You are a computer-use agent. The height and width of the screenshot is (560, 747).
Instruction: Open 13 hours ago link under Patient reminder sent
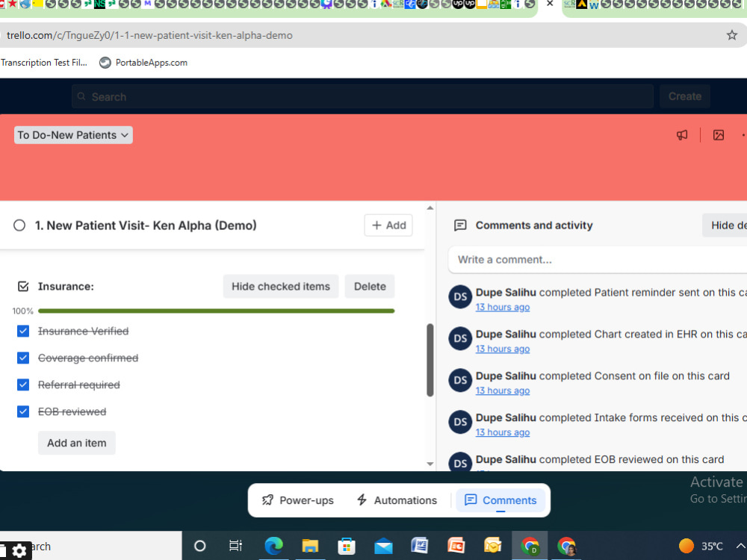tap(503, 307)
